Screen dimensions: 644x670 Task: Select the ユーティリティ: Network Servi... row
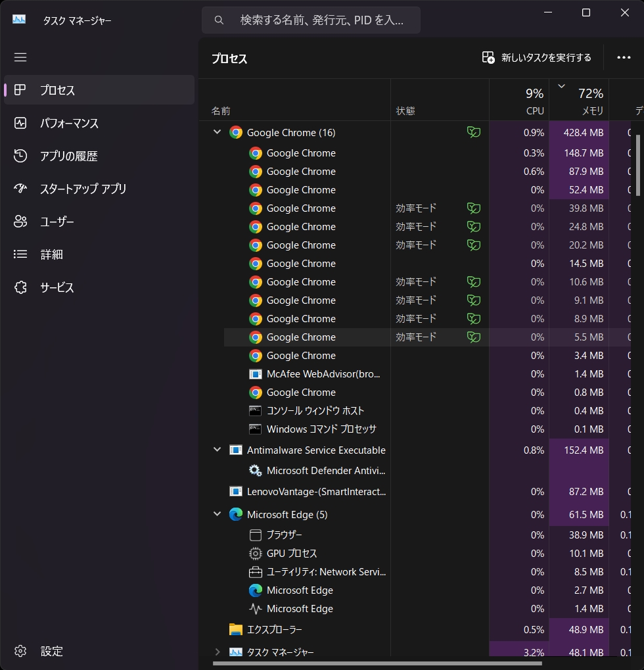[427, 572]
